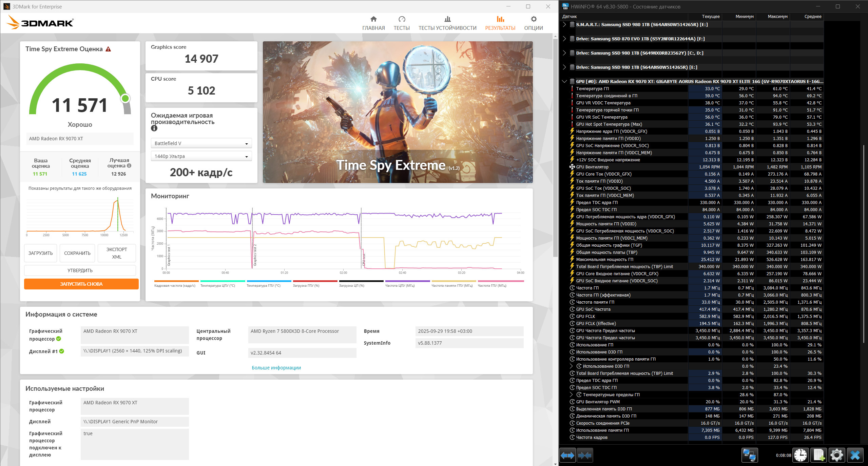Click the Time Spy Extreme benchmark image
This screenshot has height=466, width=868.
[x=398, y=112]
